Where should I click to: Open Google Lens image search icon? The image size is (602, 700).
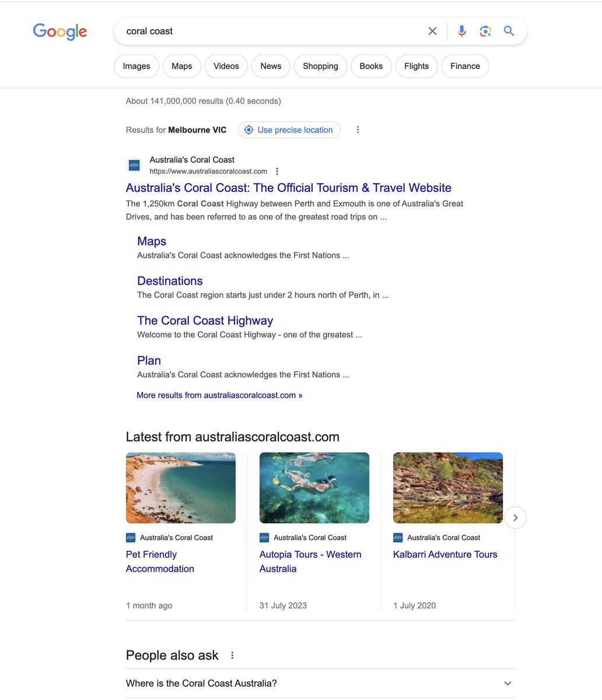[485, 31]
